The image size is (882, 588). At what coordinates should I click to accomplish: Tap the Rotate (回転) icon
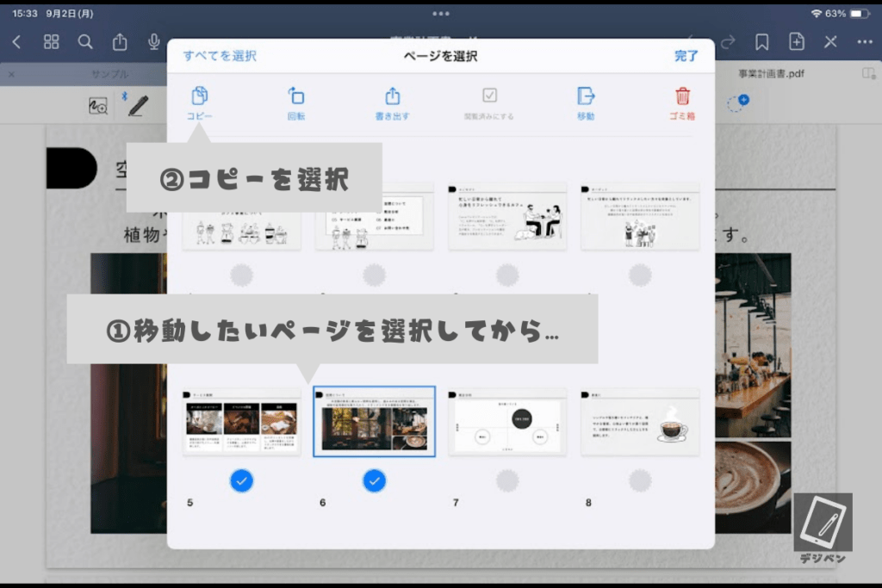pos(296,96)
